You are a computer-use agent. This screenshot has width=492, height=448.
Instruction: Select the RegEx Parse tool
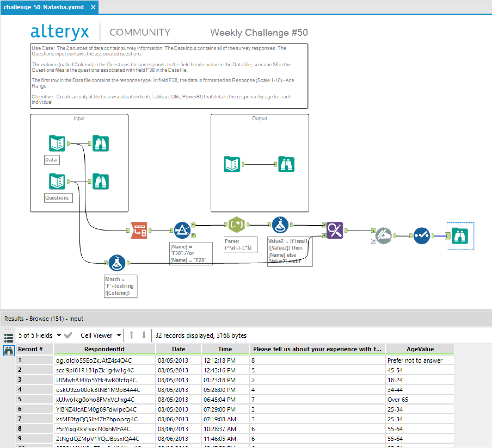pos(237,225)
